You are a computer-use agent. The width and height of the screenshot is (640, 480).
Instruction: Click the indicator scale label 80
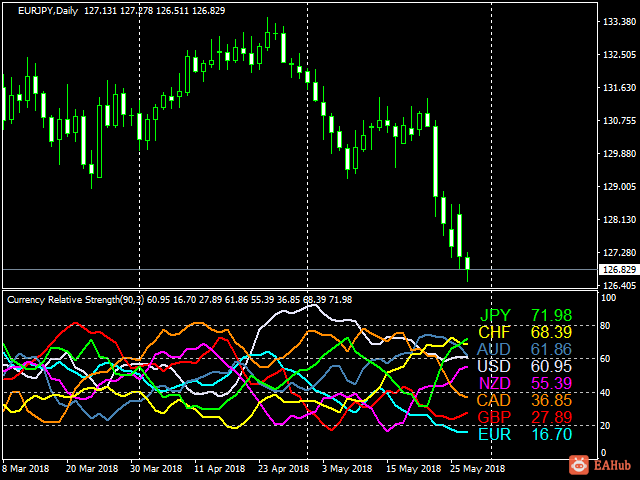(605, 326)
